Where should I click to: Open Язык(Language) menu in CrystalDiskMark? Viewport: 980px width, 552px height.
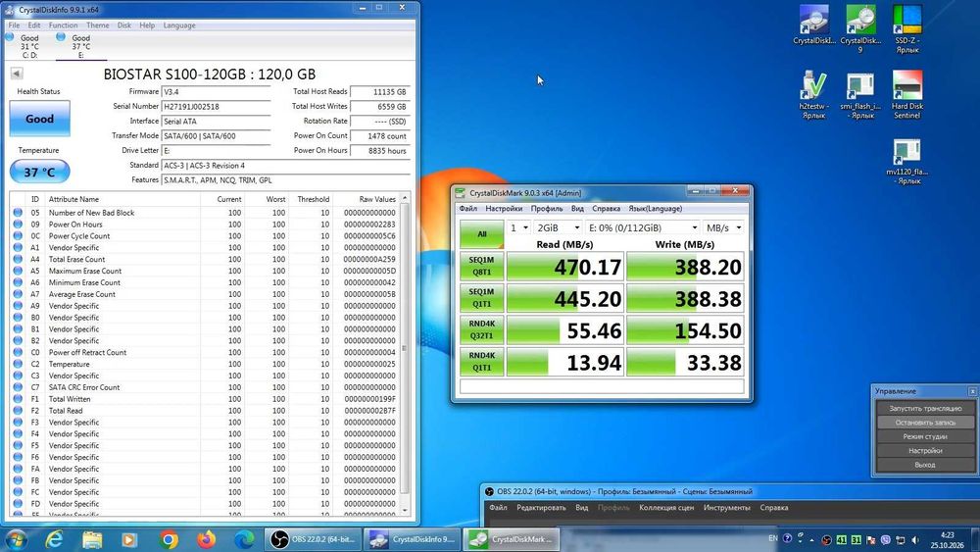click(655, 208)
